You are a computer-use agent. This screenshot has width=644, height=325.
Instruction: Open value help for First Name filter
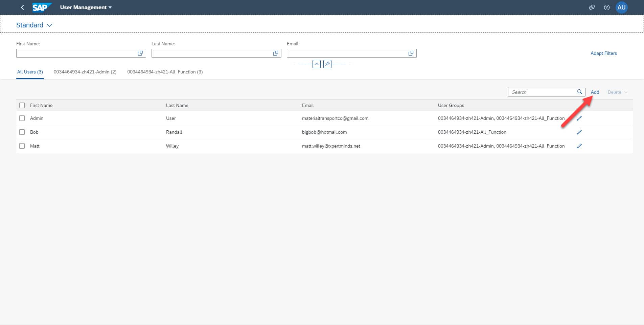coord(140,53)
